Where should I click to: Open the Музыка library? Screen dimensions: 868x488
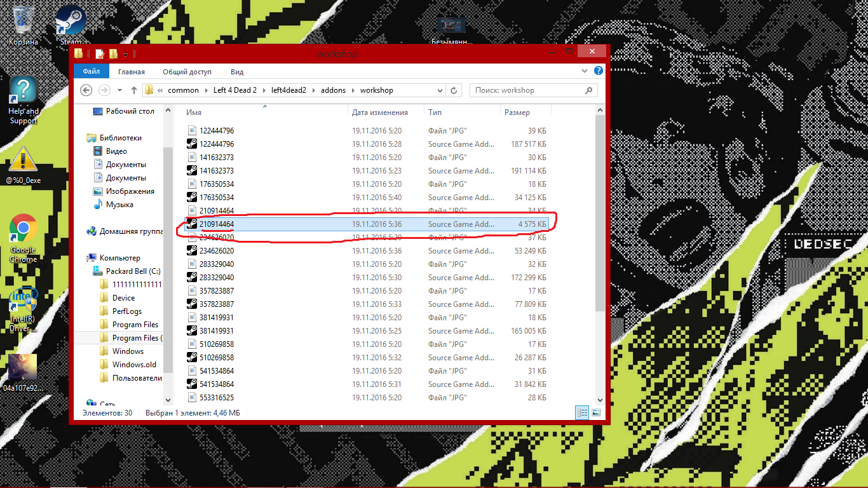(119, 205)
